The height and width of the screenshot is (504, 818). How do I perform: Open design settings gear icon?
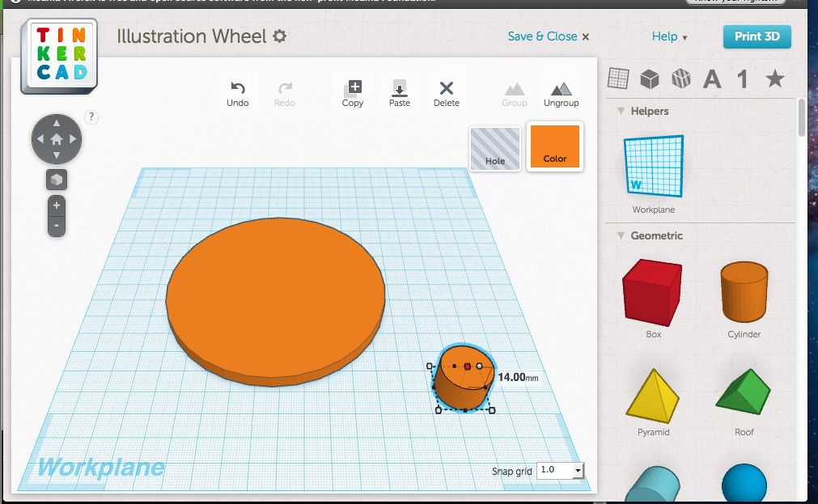280,36
